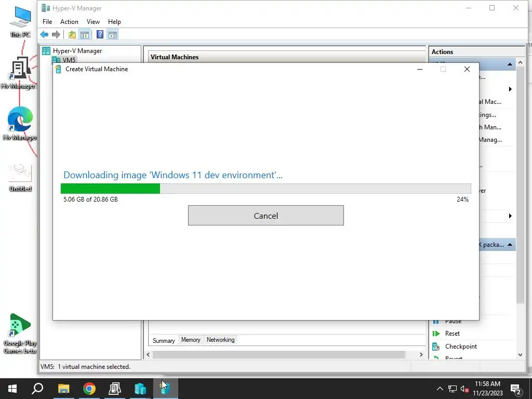Click the horizontal scrollbar left arrow
Screen dimensions: 532x399
[x=148, y=354]
